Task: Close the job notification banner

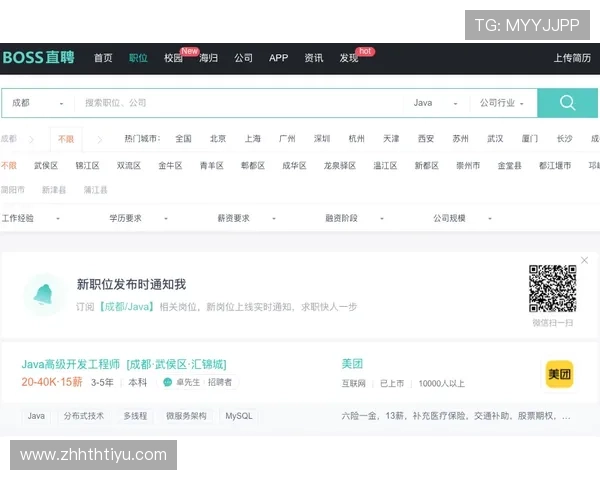Action: 584,260
